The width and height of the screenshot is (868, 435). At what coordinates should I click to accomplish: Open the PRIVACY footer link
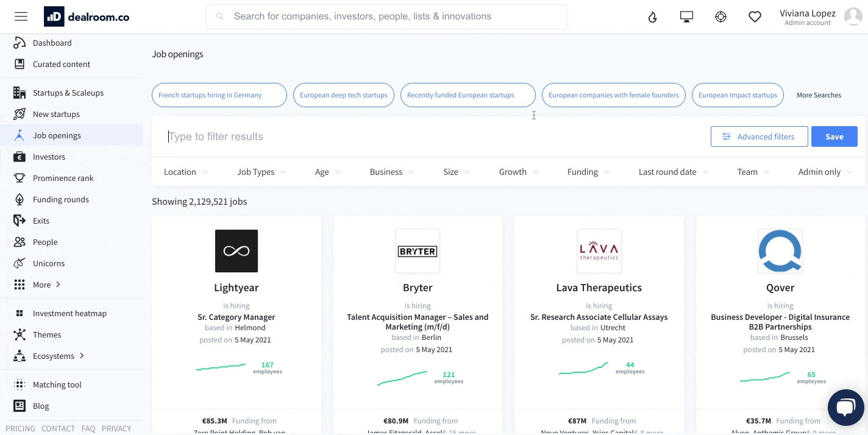tap(116, 428)
